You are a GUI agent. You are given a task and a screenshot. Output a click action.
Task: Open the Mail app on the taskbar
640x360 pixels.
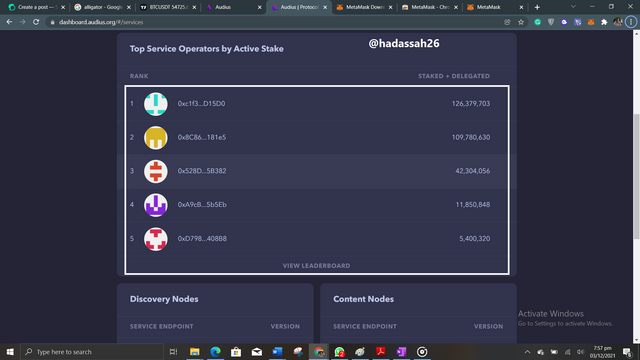tap(257, 351)
